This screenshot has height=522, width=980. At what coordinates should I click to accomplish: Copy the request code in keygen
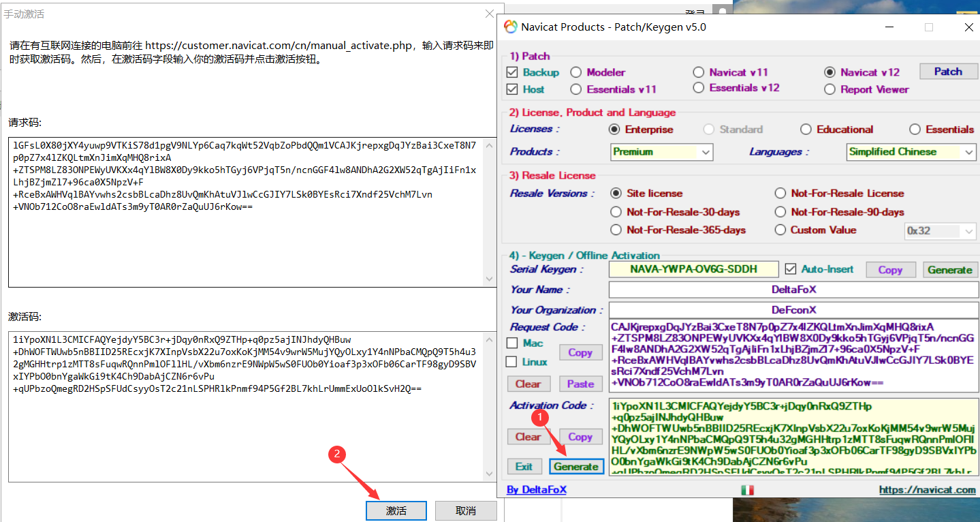(580, 352)
